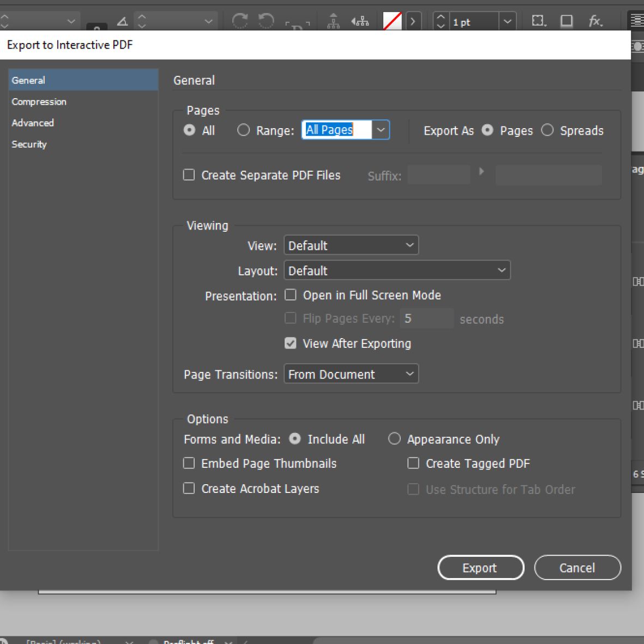Image resolution: width=644 pixels, height=644 pixels.
Task: Click the General panel heading text
Action: (x=194, y=80)
